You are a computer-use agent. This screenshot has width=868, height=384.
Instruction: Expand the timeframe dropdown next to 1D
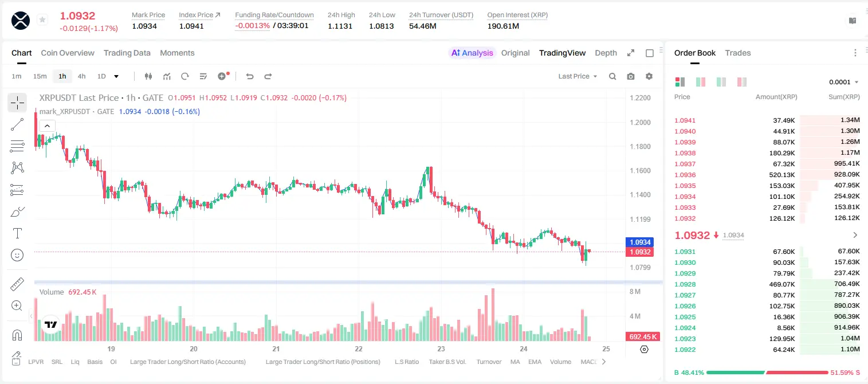tap(116, 76)
